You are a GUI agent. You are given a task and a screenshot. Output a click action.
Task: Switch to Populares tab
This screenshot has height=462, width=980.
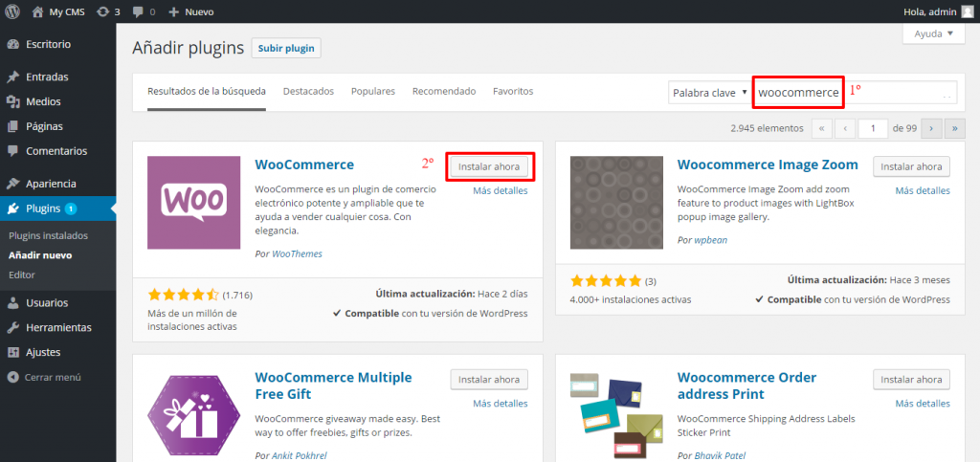[373, 91]
